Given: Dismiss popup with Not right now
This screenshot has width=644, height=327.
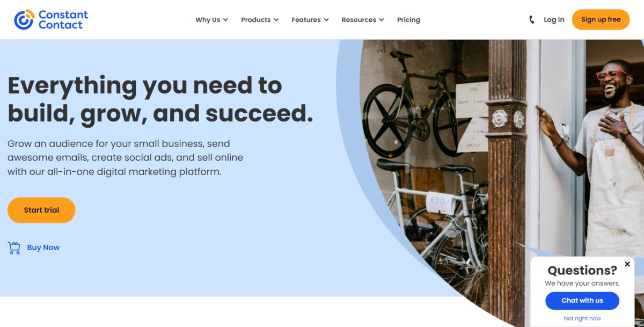Looking at the screenshot, I should tap(582, 318).
